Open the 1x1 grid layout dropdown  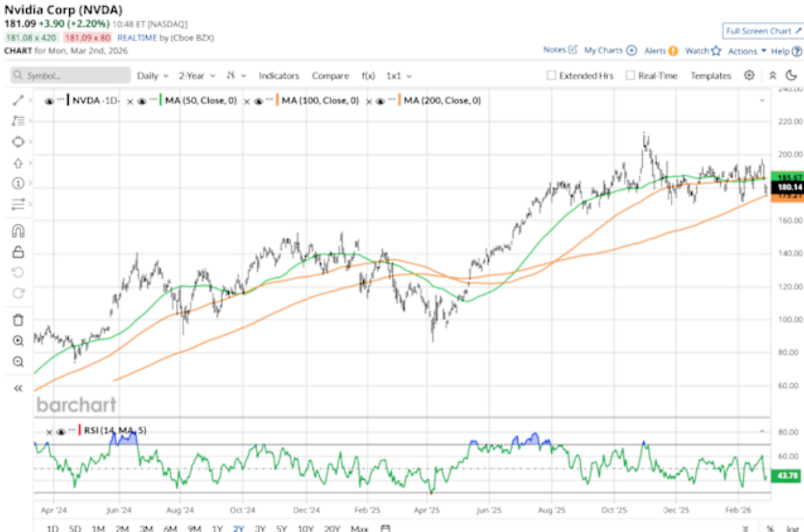[x=399, y=75]
